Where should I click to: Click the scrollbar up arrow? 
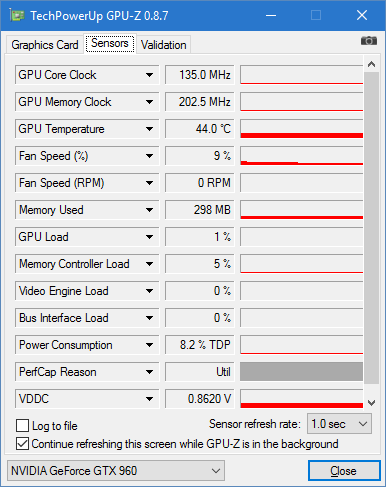click(x=371, y=64)
